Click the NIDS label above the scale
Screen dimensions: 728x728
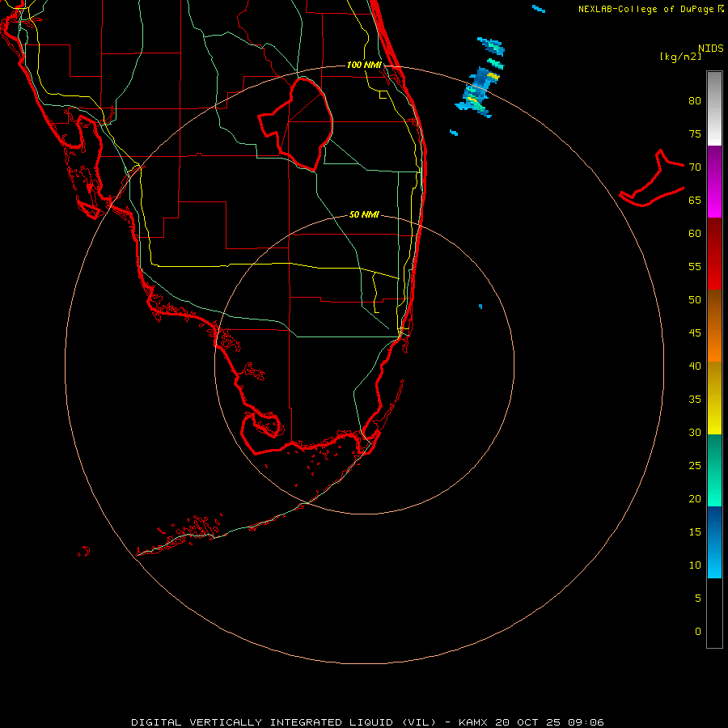point(710,49)
